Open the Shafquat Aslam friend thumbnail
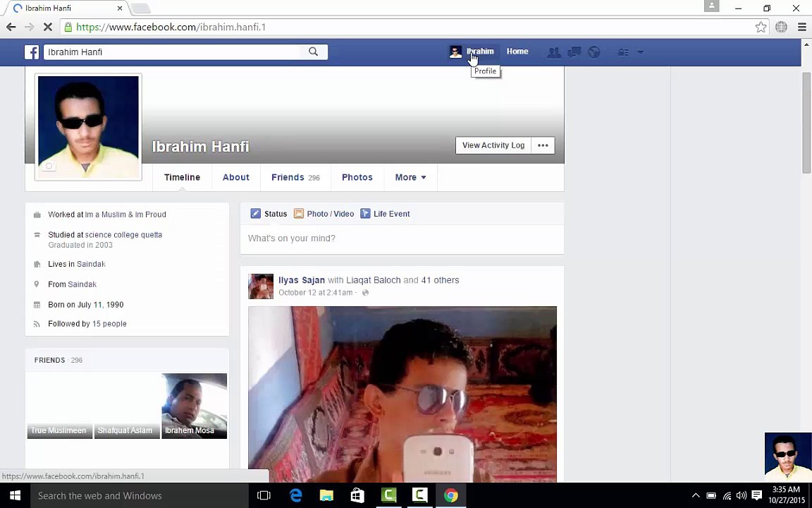The height and width of the screenshot is (508, 812). pyautogui.click(x=127, y=406)
